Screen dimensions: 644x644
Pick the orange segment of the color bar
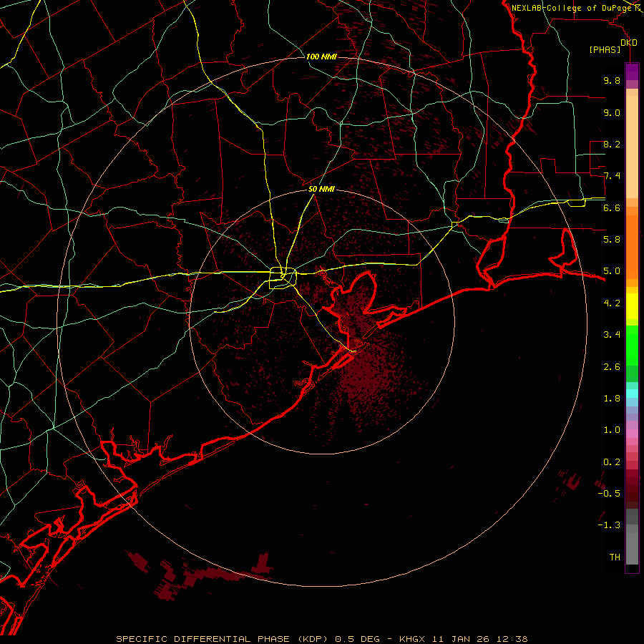632,246
